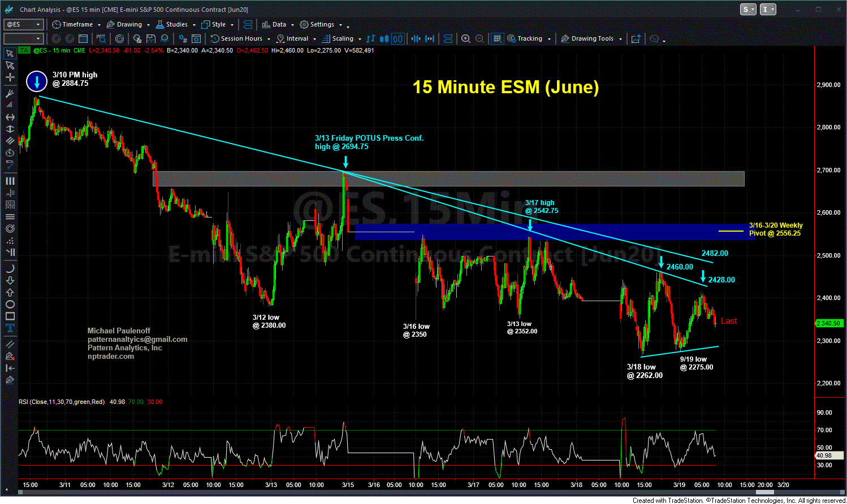This screenshot has width=847, height=504.
Task: Open the Session Hours dropdown
Action: [x=240, y=39]
